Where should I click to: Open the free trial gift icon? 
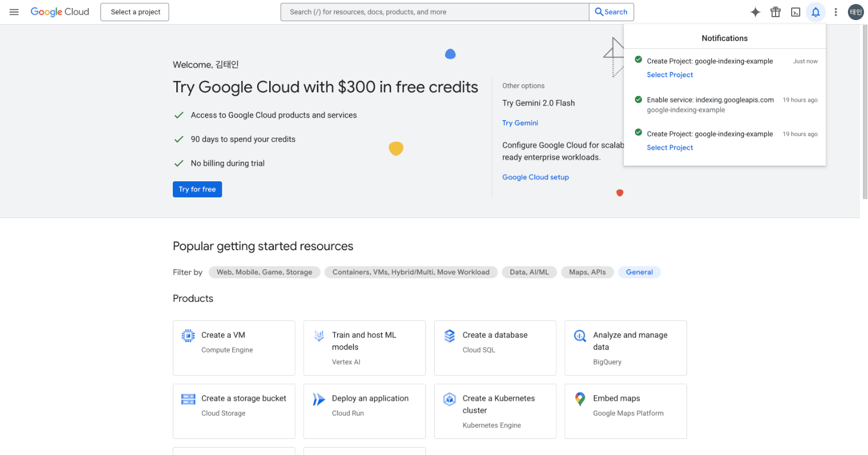click(x=776, y=12)
